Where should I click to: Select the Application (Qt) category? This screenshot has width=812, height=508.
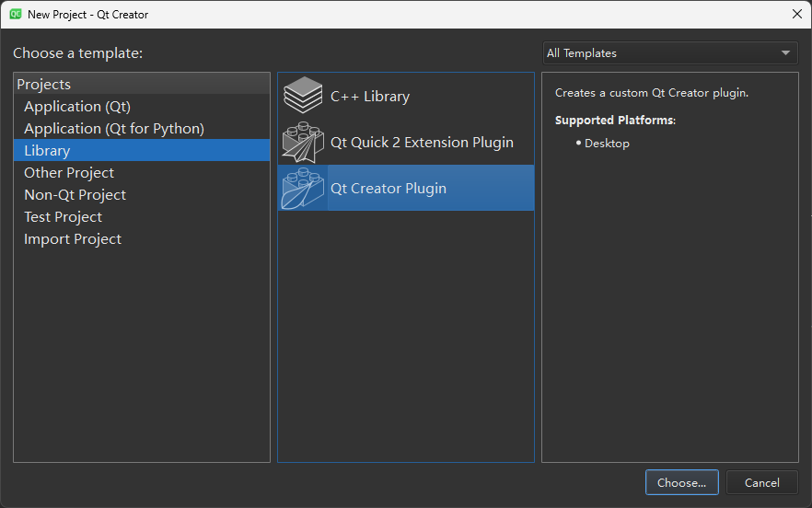click(142, 107)
